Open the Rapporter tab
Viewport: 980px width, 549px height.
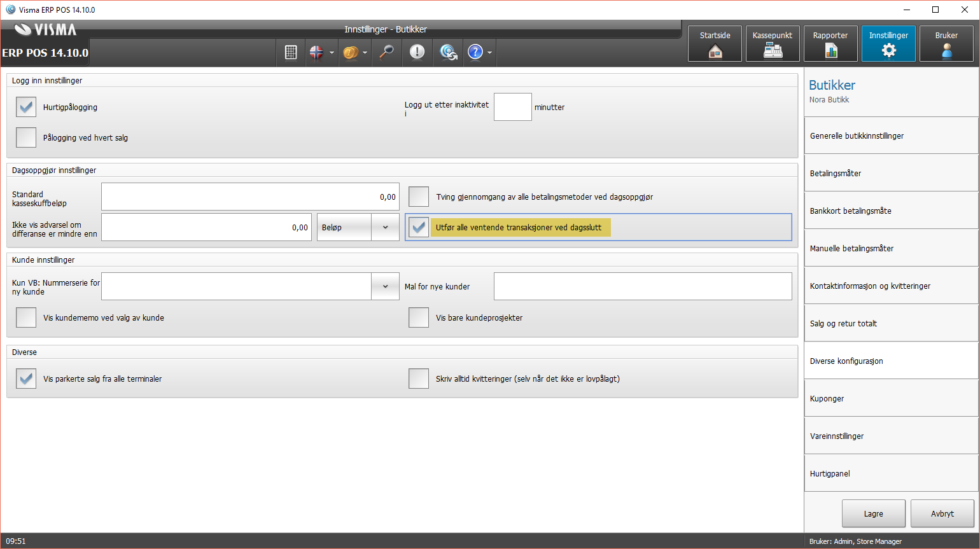tap(830, 43)
